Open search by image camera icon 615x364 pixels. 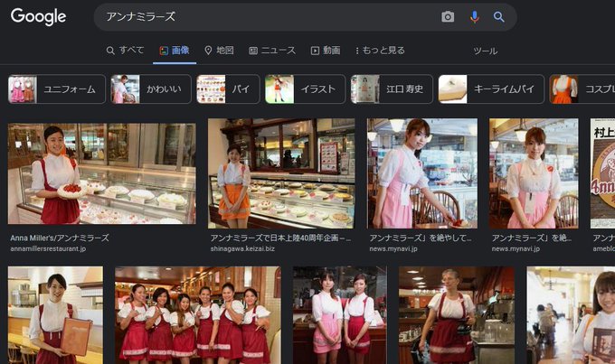pos(448,17)
